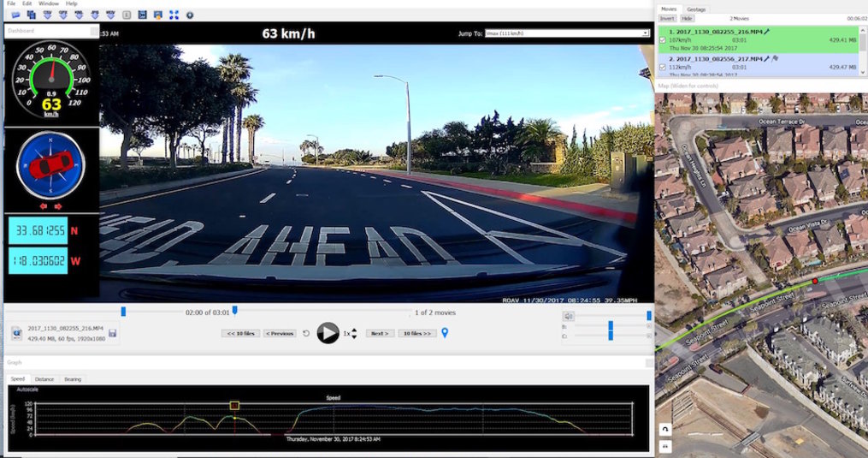Click the video position slider handle
This screenshot has width=868, height=458.
pos(234,311)
